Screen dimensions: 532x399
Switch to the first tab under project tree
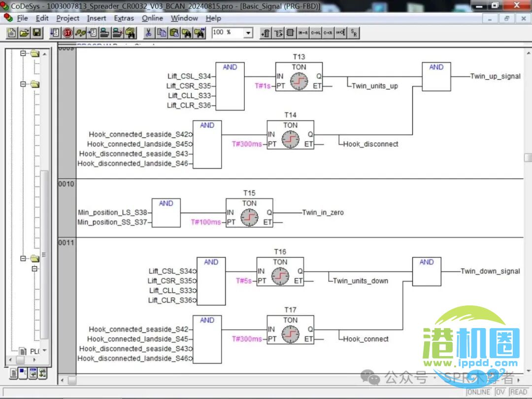13,373
